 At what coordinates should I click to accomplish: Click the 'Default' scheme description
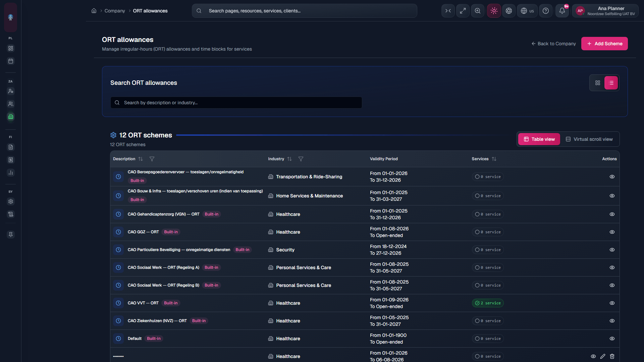point(135,339)
